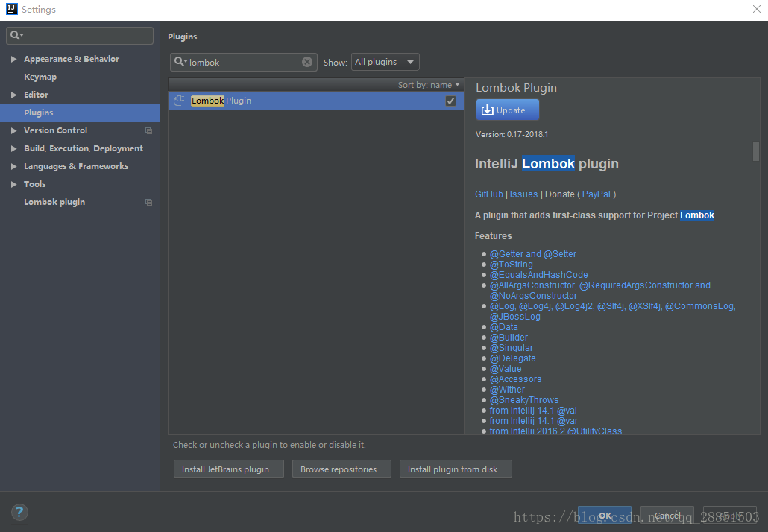The image size is (768, 532).
Task: Open the @ToString feature link
Action: pos(511,265)
